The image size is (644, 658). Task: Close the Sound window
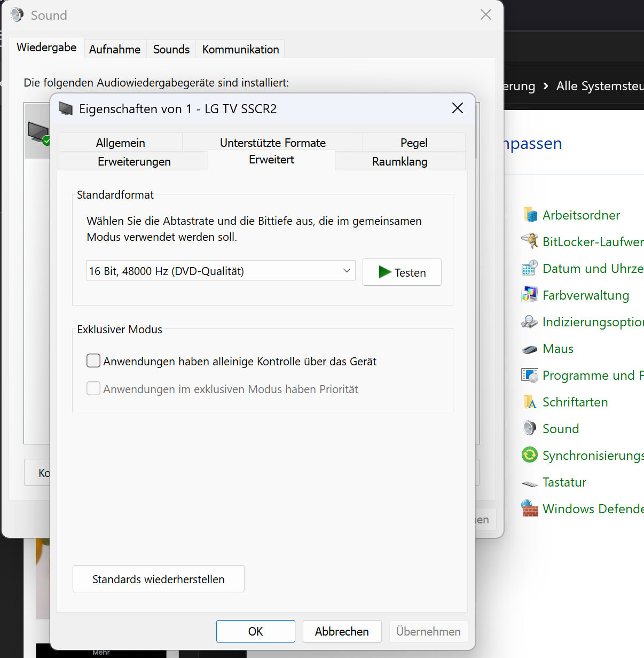(x=486, y=14)
